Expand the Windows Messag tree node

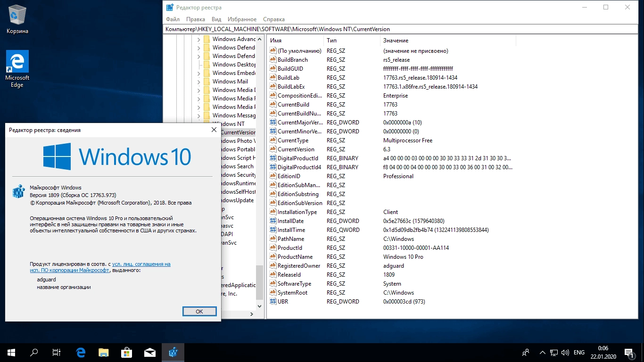tap(198, 116)
